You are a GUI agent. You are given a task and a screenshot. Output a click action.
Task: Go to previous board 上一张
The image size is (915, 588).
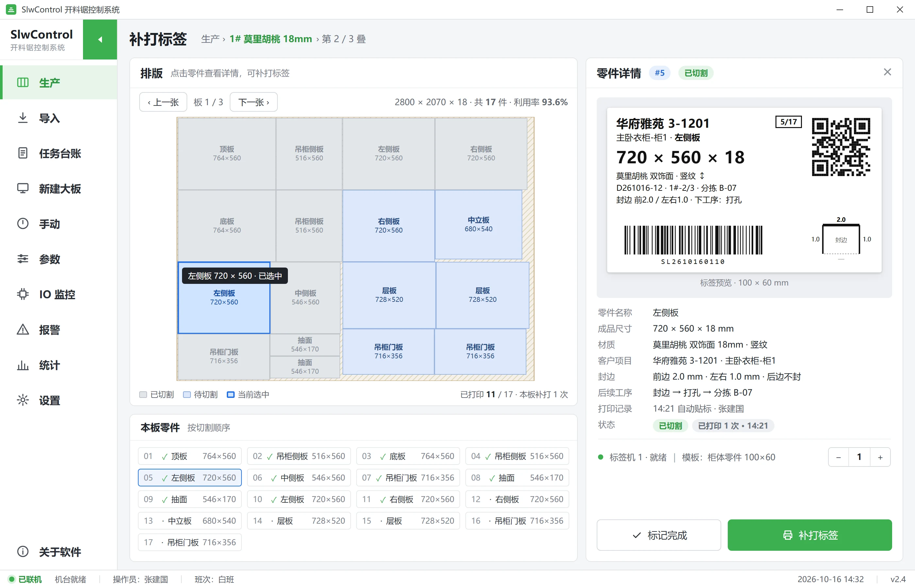pyautogui.click(x=163, y=102)
